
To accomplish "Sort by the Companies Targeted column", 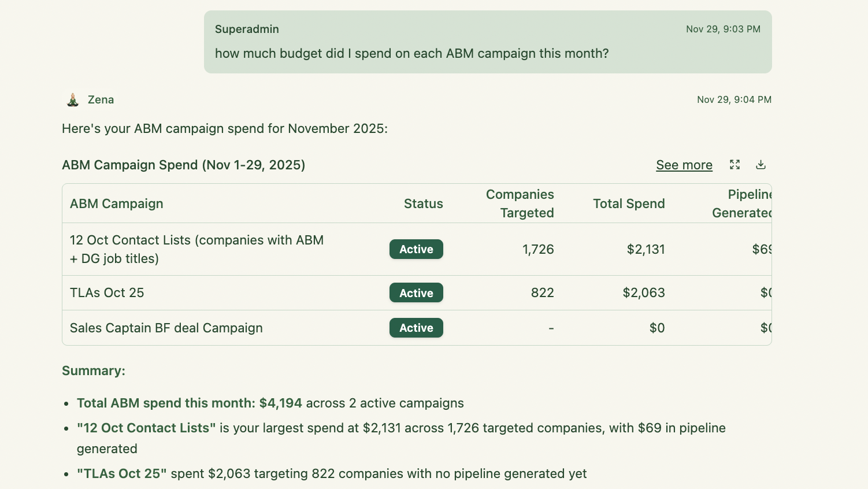I will (520, 203).
